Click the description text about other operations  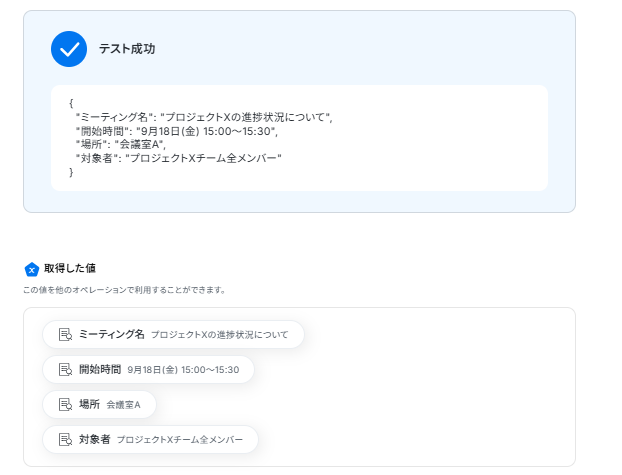(x=124, y=290)
